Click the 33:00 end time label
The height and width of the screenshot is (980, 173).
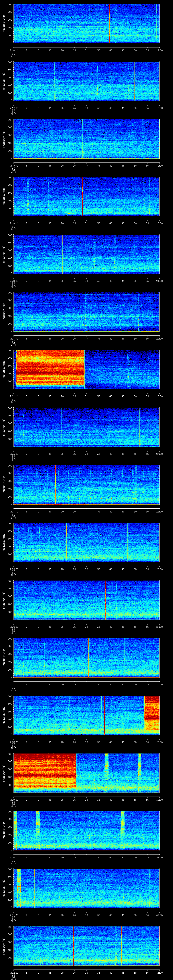click(x=159, y=972)
